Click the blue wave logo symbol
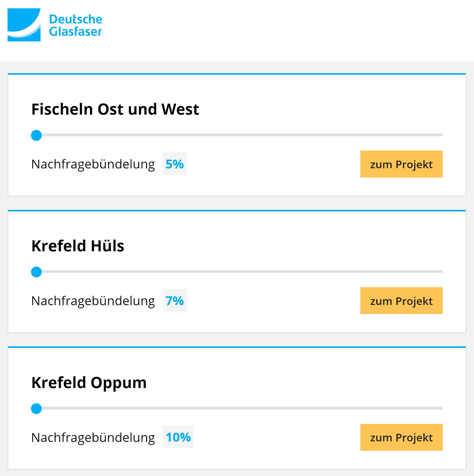This screenshot has height=476, width=474. [24, 25]
